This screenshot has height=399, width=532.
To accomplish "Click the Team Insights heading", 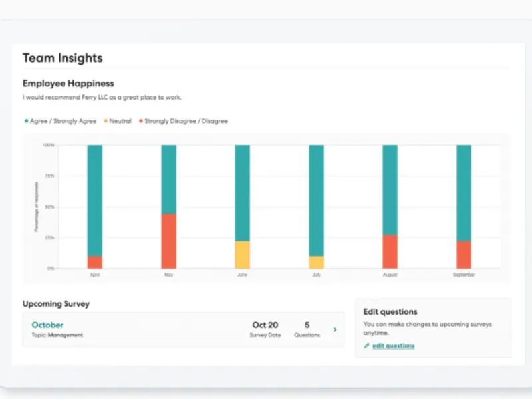I will [63, 58].
